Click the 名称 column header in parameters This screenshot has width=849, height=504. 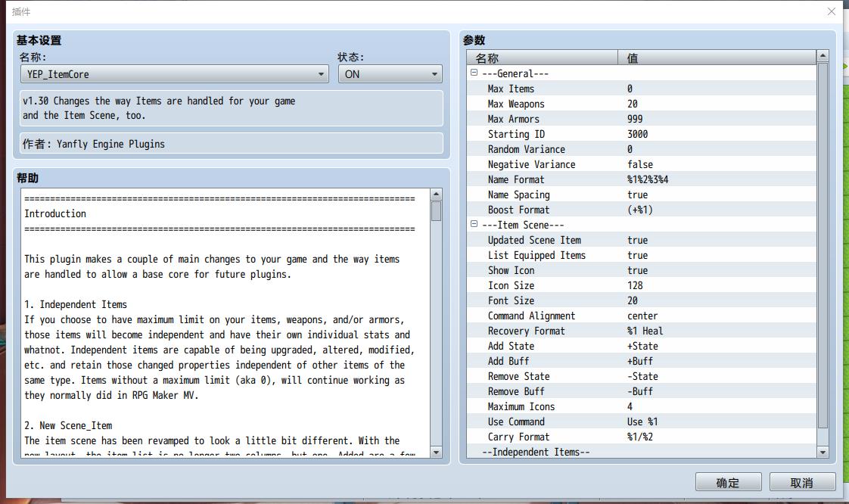click(x=542, y=58)
